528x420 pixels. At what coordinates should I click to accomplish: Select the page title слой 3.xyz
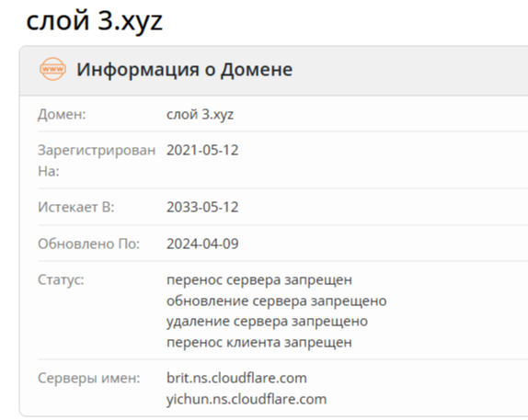[x=94, y=21]
